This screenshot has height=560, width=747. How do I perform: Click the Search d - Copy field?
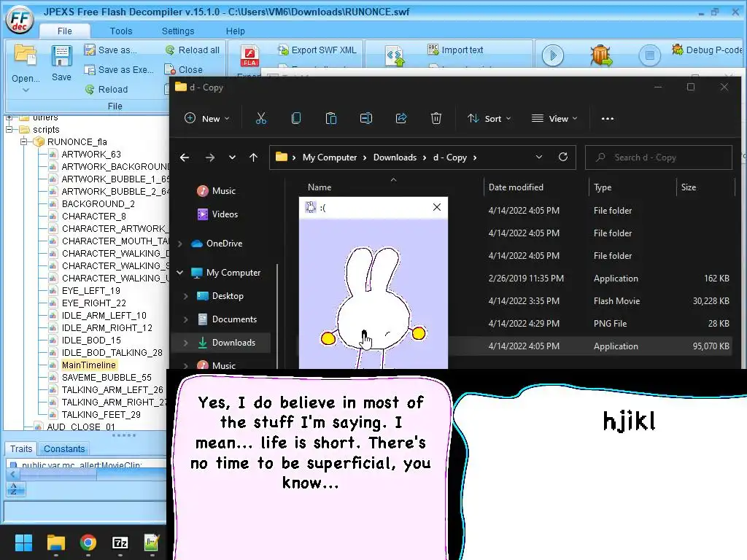[x=659, y=157]
